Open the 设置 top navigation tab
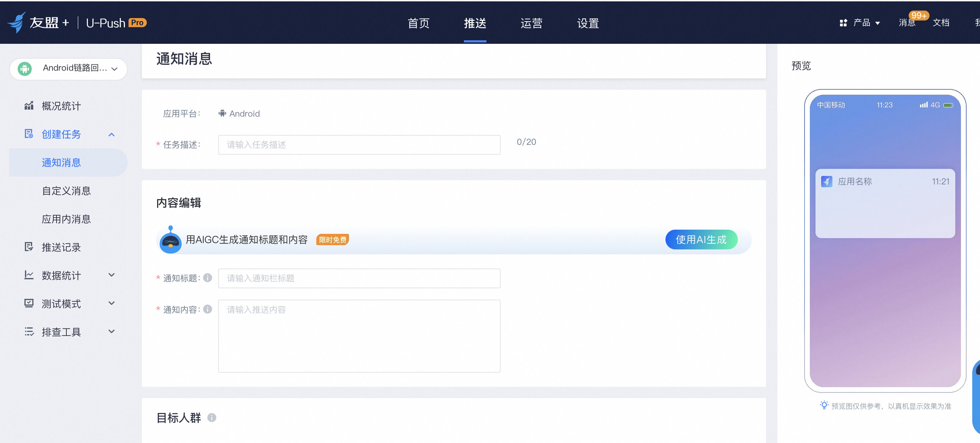Screen dimensions: 980x443 [588, 23]
